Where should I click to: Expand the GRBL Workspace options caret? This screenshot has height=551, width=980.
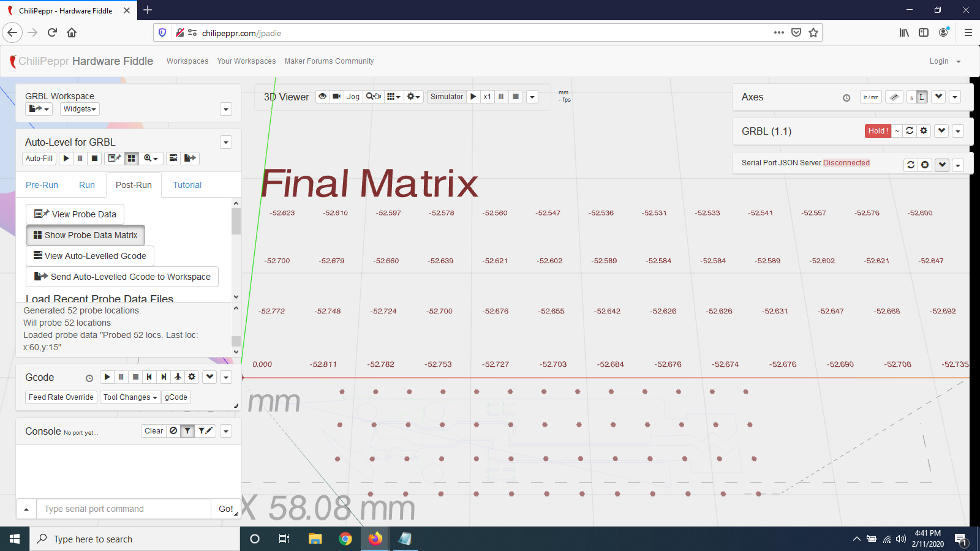226,109
